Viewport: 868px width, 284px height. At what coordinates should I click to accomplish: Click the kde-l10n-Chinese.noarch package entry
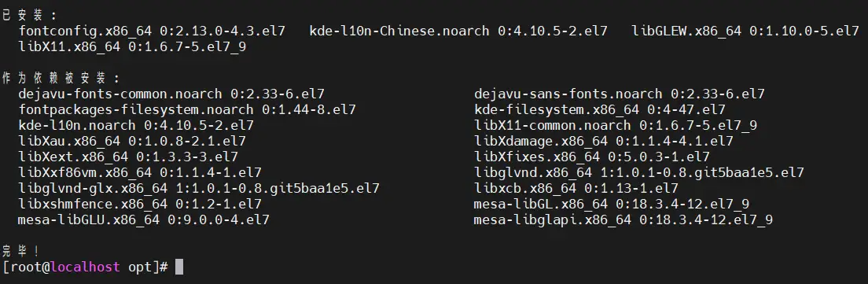click(x=458, y=31)
